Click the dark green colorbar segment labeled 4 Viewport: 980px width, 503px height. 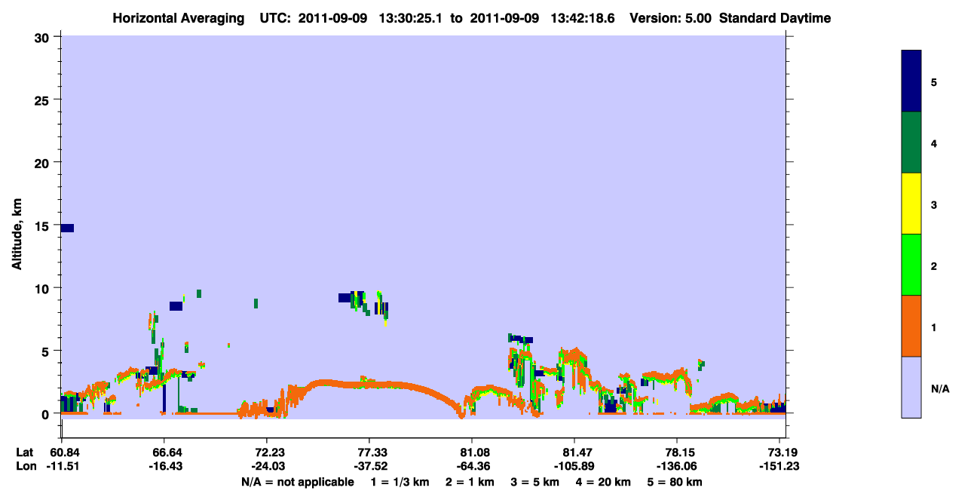pos(911,143)
